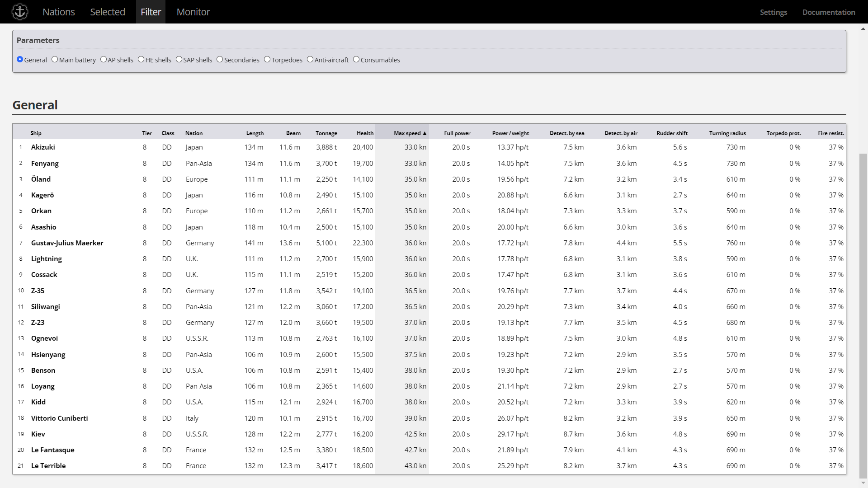Sort by Length column header

tap(255, 133)
